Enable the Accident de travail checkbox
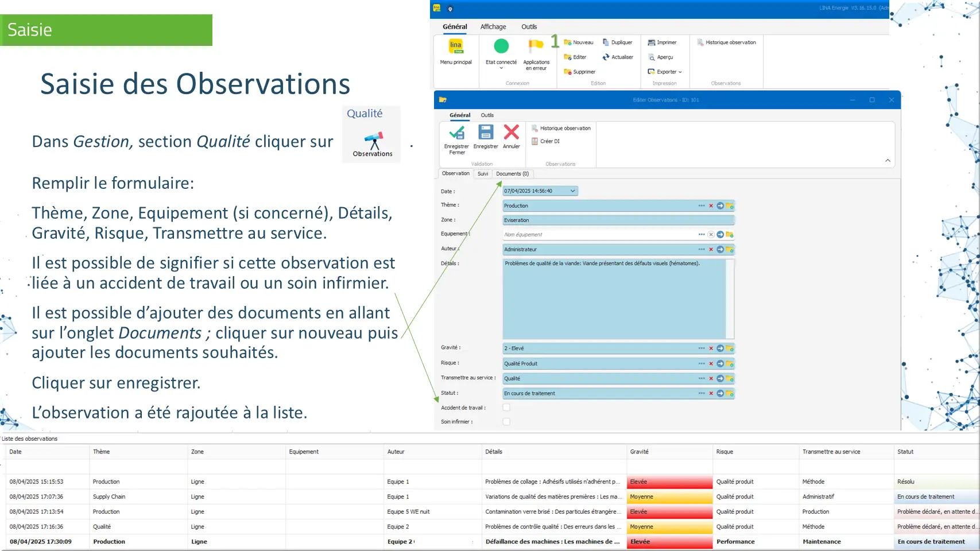 pyautogui.click(x=506, y=408)
